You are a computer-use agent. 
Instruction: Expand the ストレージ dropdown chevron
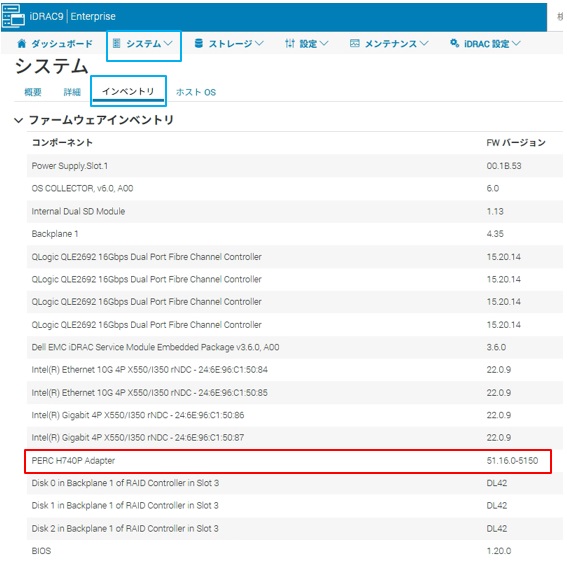259,44
